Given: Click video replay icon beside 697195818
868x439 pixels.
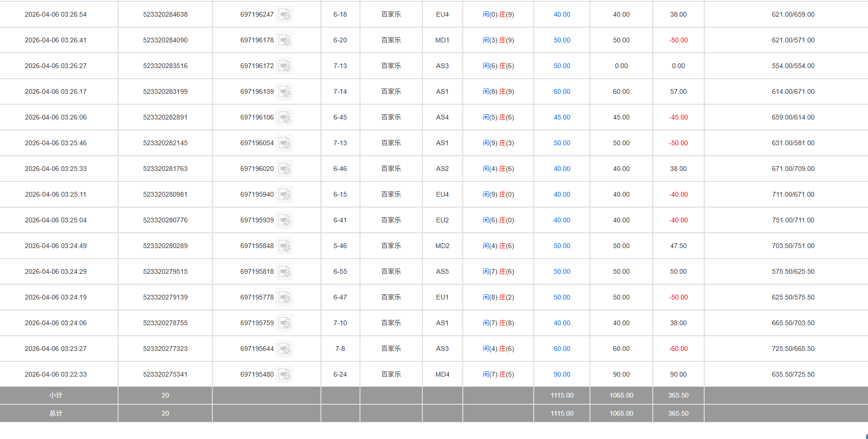Looking at the screenshot, I should (284, 272).
